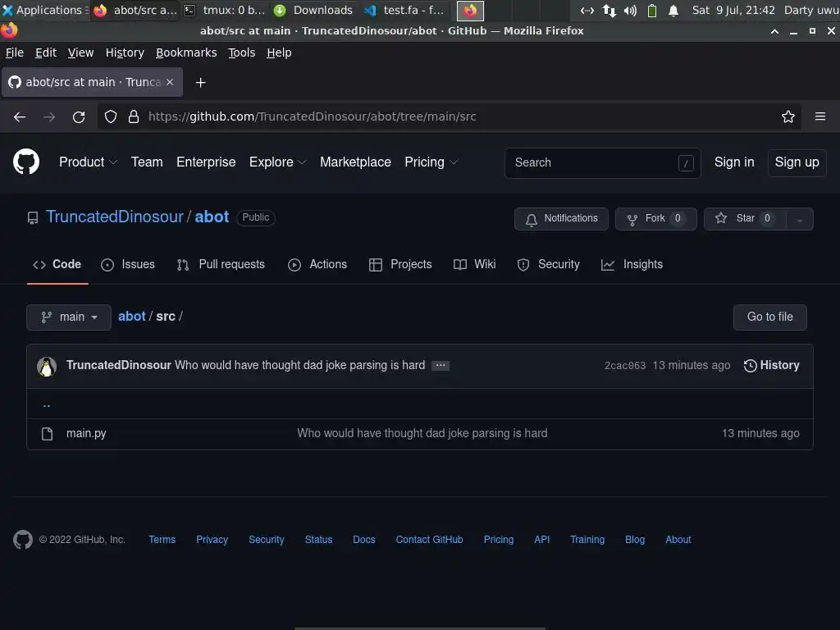840x630 pixels.
Task: Switch to test.fa VS Code taskbar item
Action: tap(404, 10)
